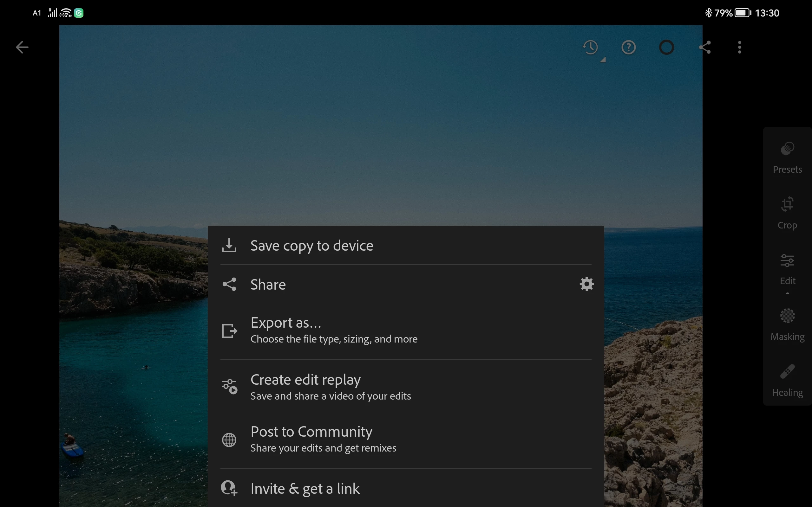Tap Invite & get a link
812x507 pixels.
tap(305, 489)
